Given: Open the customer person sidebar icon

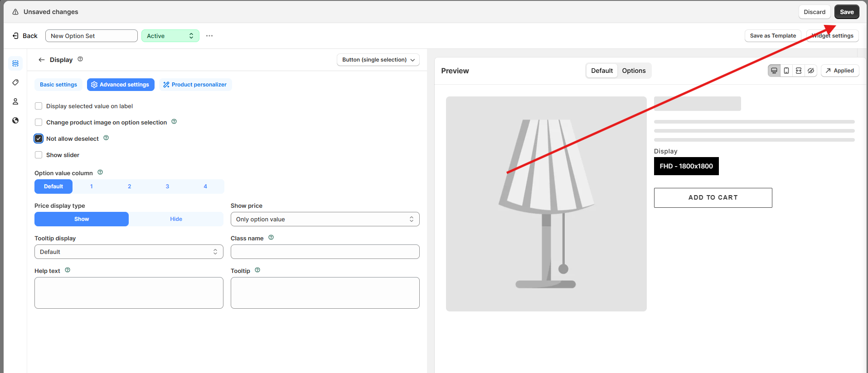Looking at the screenshot, I should pos(15,101).
